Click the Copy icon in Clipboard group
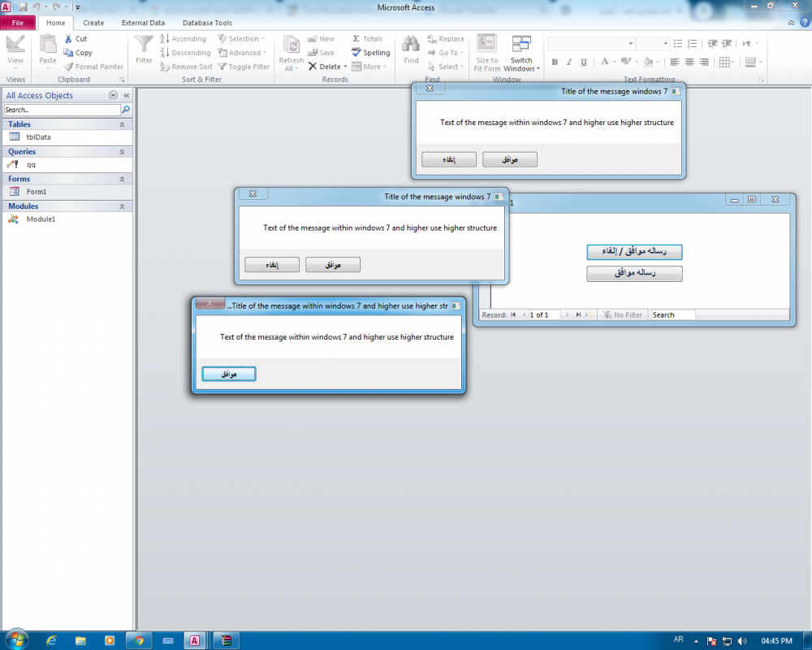Image resolution: width=812 pixels, height=650 pixels. point(68,52)
